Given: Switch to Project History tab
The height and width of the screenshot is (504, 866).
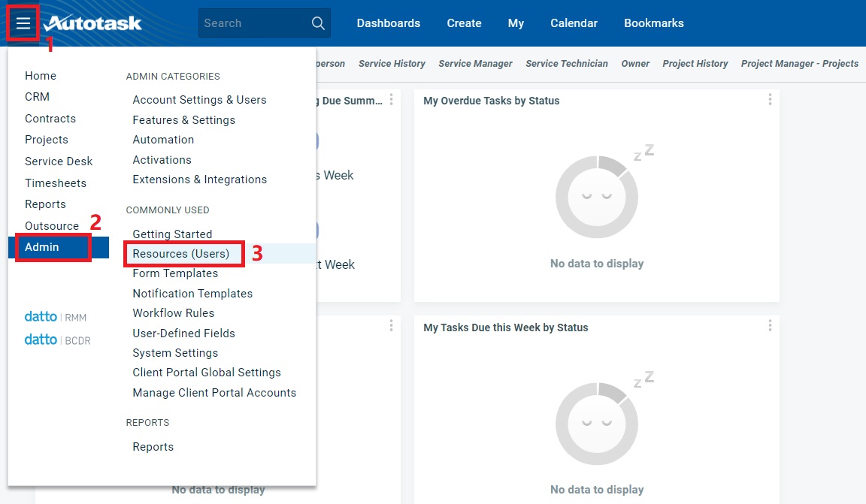Looking at the screenshot, I should (x=695, y=64).
